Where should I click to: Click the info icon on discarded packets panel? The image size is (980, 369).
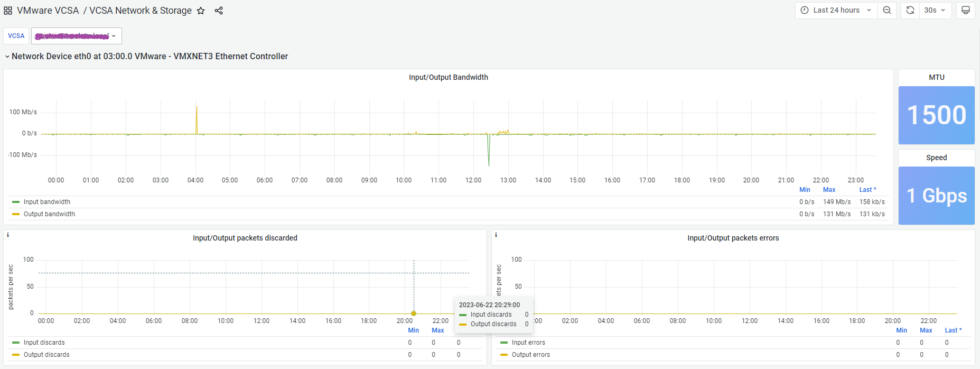[x=8, y=235]
